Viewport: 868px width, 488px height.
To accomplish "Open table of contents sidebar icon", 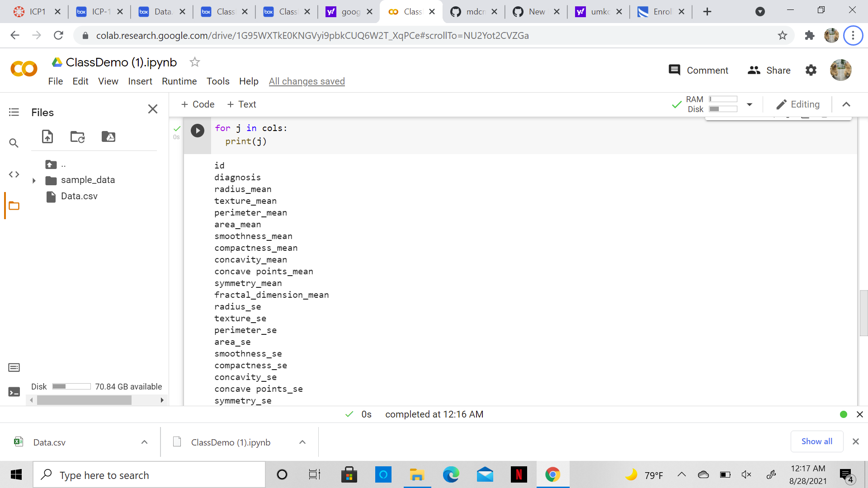I will pyautogui.click(x=14, y=112).
